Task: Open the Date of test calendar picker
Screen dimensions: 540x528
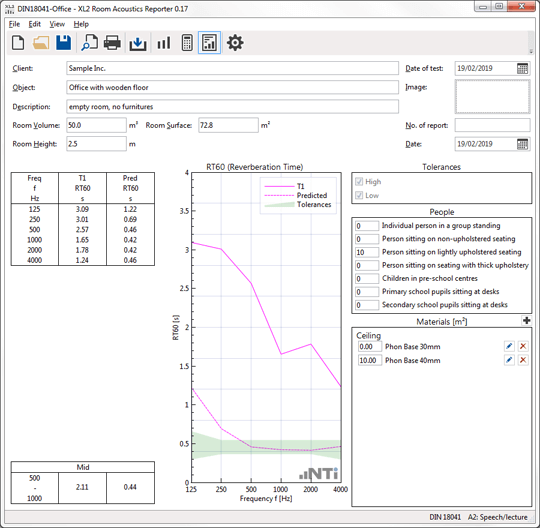Action: click(522, 68)
